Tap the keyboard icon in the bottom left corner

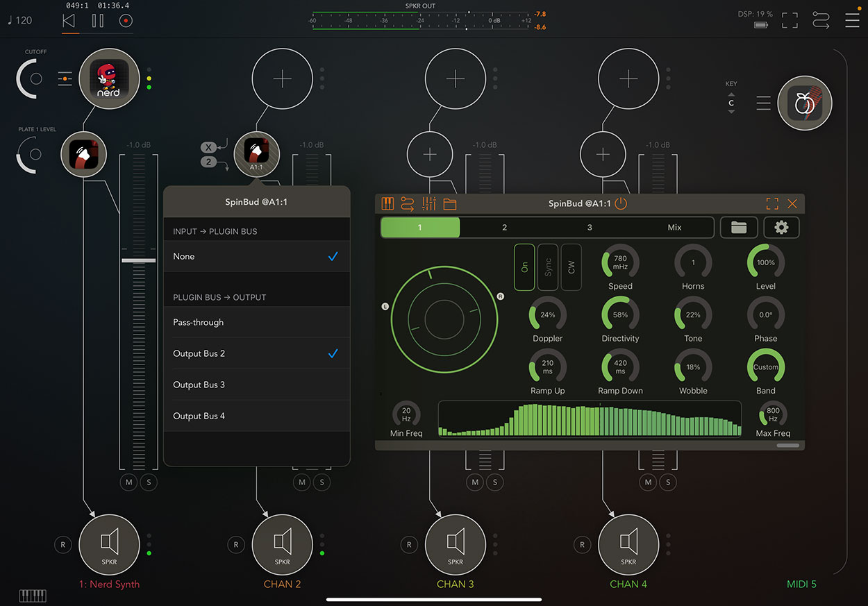[x=32, y=596]
